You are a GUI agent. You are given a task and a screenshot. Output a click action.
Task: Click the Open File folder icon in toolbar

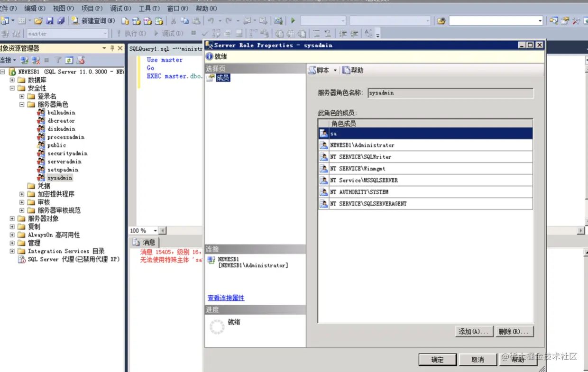[x=38, y=21]
